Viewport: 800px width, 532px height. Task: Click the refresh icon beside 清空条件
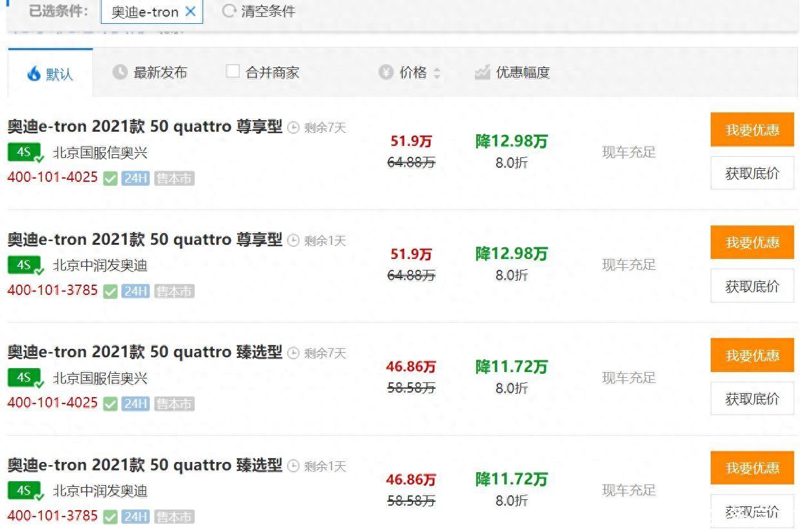point(229,11)
